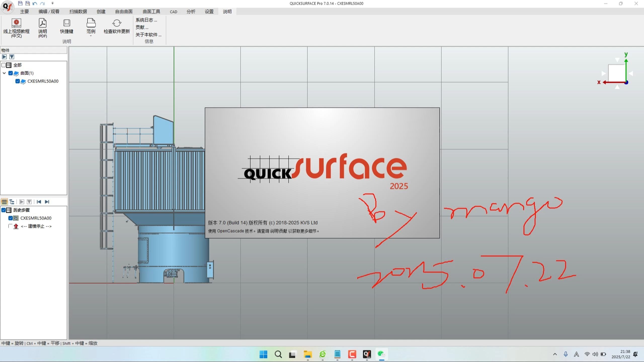Uncheck the 历史步骤 checkbox
This screenshot has height=362, width=644.
(4, 210)
